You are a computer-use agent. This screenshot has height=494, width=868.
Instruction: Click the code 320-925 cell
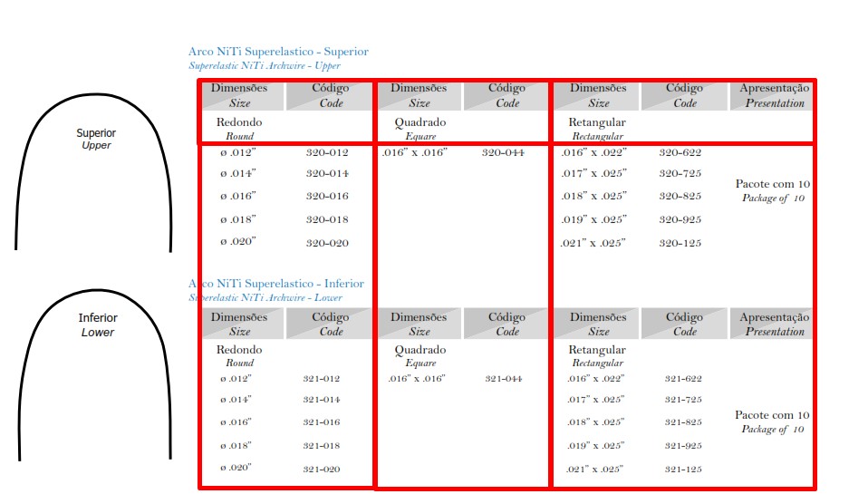pyautogui.click(x=680, y=219)
